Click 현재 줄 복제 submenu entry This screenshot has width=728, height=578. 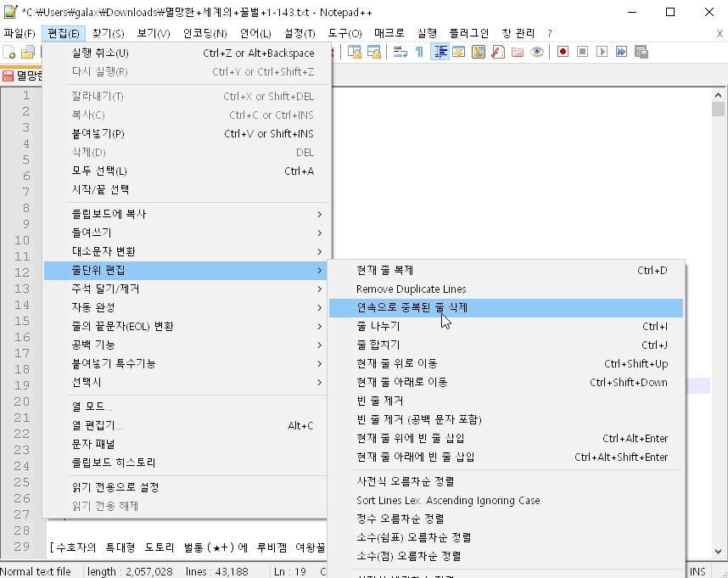tap(506, 270)
